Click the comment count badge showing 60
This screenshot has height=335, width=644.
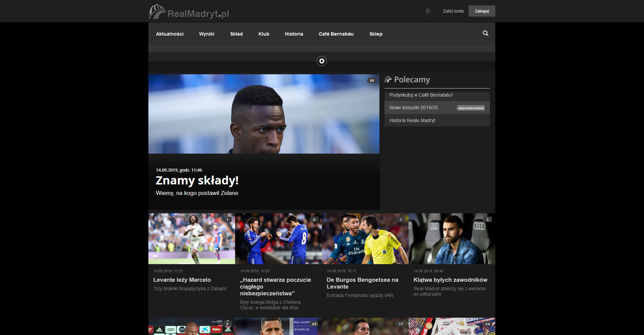(x=372, y=80)
